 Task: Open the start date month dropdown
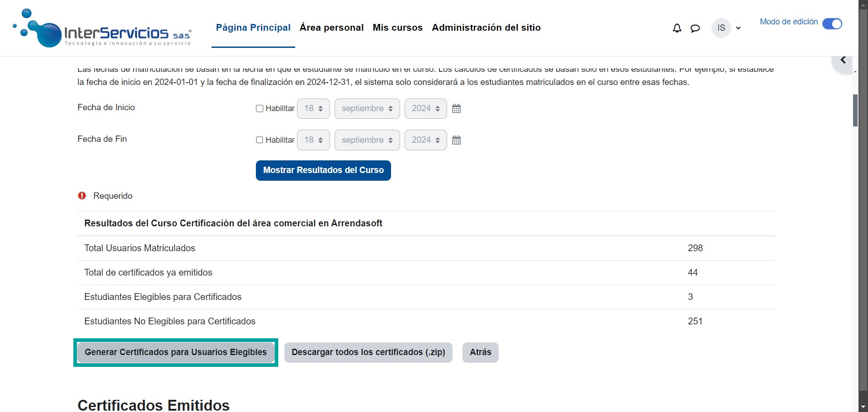click(367, 108)
